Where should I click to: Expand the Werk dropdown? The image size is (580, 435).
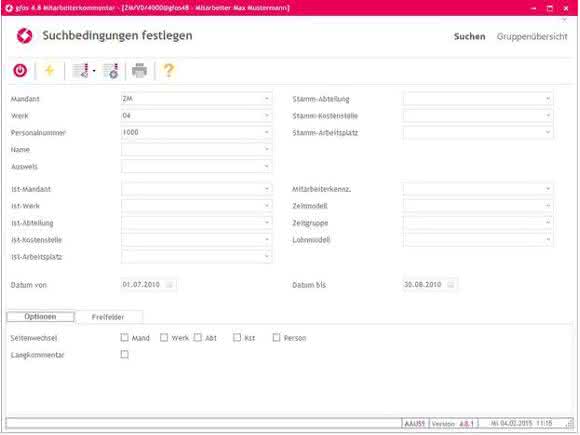click(267, 115)
